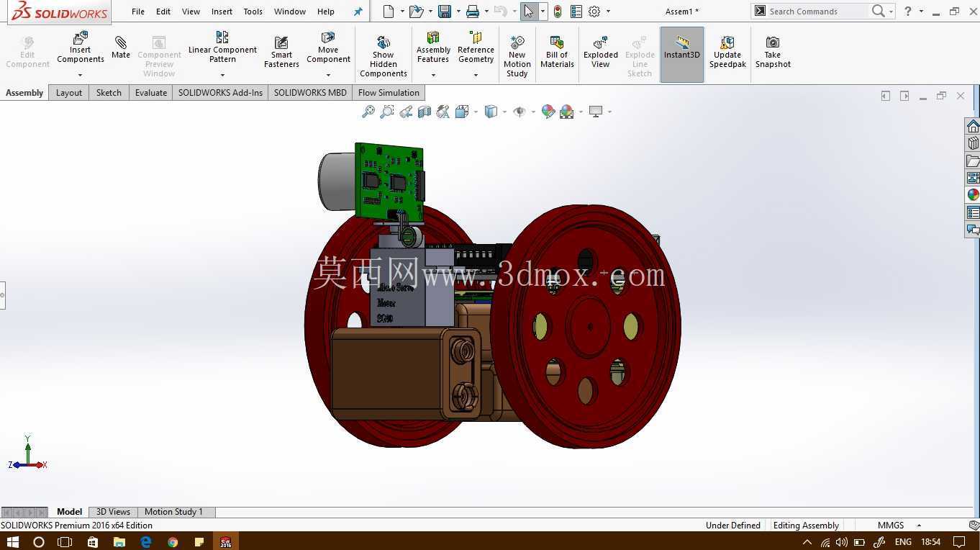Open the Custom Properties task pane icon
The image size is (980, 550).
click(x=973, y=212)
